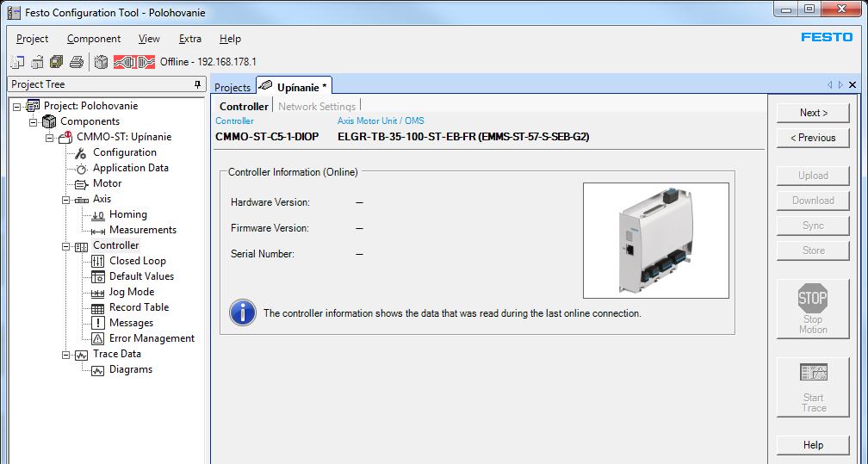The height and width of the screenshot is (464, 868).
Task: Click the Controller icon in tree
Action: coord(81,246)
